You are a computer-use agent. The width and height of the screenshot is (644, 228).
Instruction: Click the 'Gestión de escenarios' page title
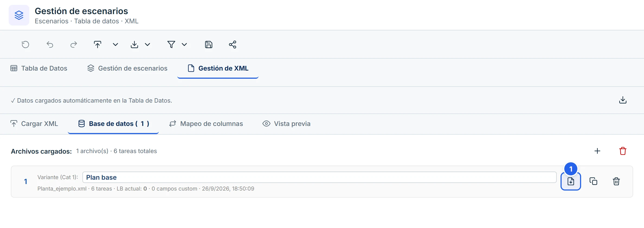81,11
